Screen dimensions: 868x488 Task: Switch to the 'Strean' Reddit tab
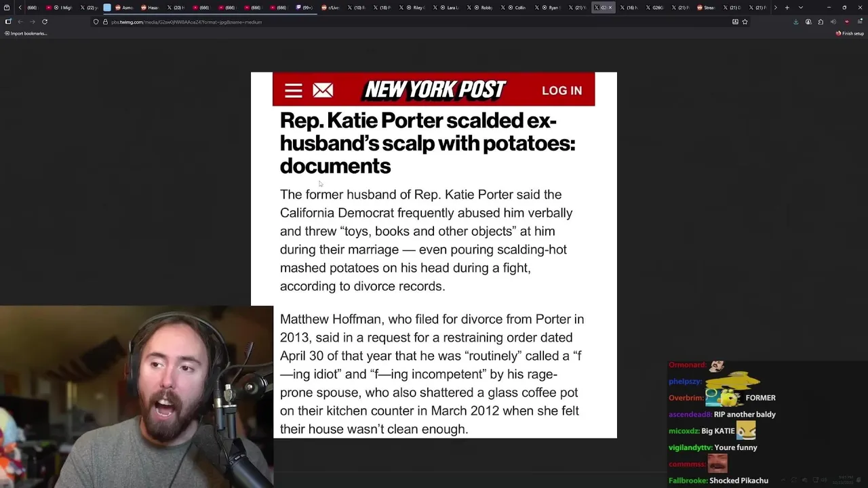pyautogui.click(x=707, y=7)
